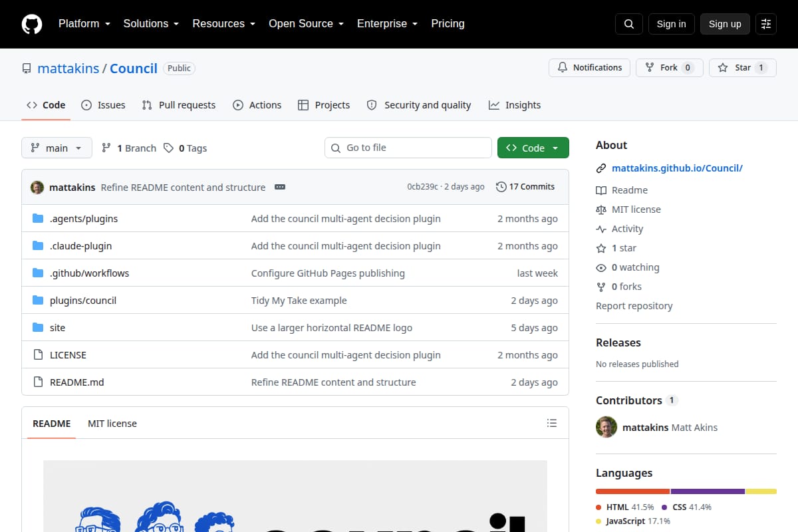Click the fork icon beside 0 forks
Screen dimensions: 798x532
(601, 287)
